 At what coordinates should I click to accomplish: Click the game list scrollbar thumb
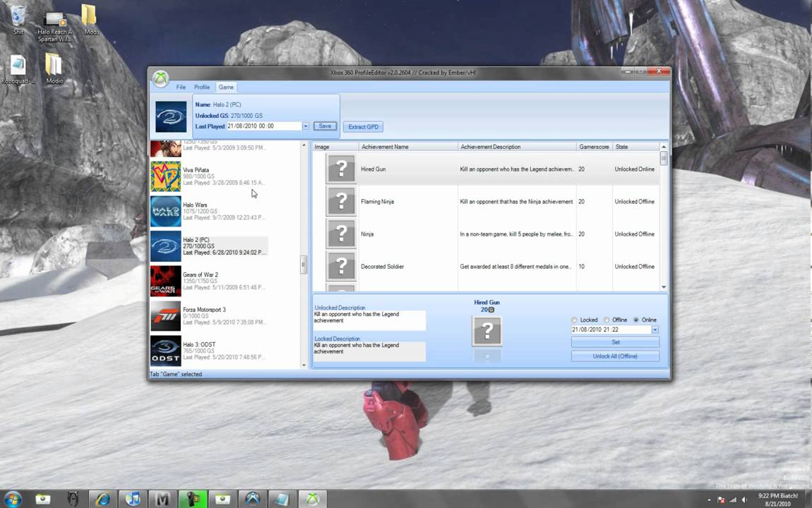click(304, 265)
